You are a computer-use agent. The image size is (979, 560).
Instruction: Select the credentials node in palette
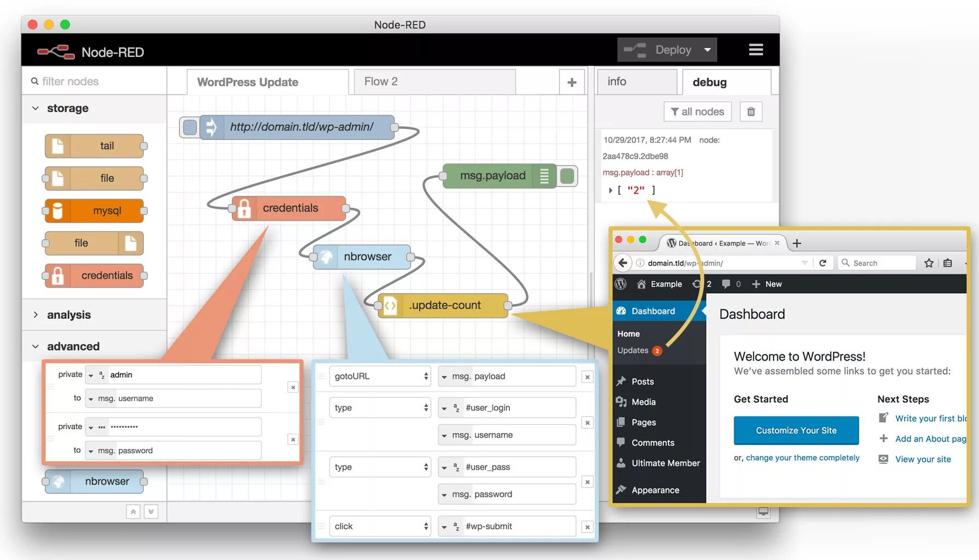tap(94, 276)
